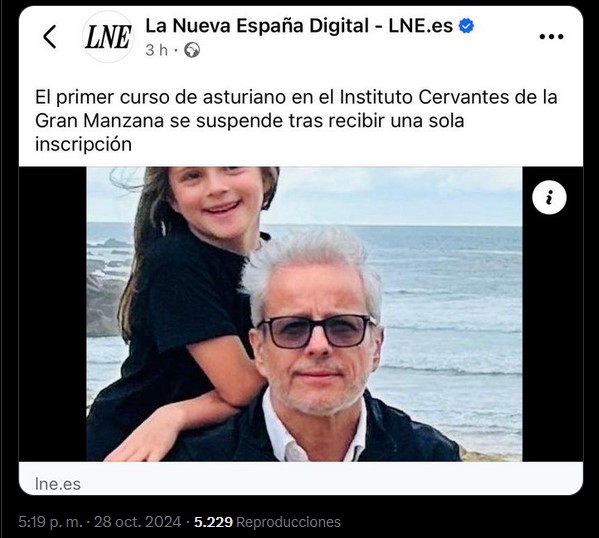Screen dimensions: 599x538
Task: Click the '5:19 p. m.' time stamp
Action: pyautogui.click(x=50, y=522)
